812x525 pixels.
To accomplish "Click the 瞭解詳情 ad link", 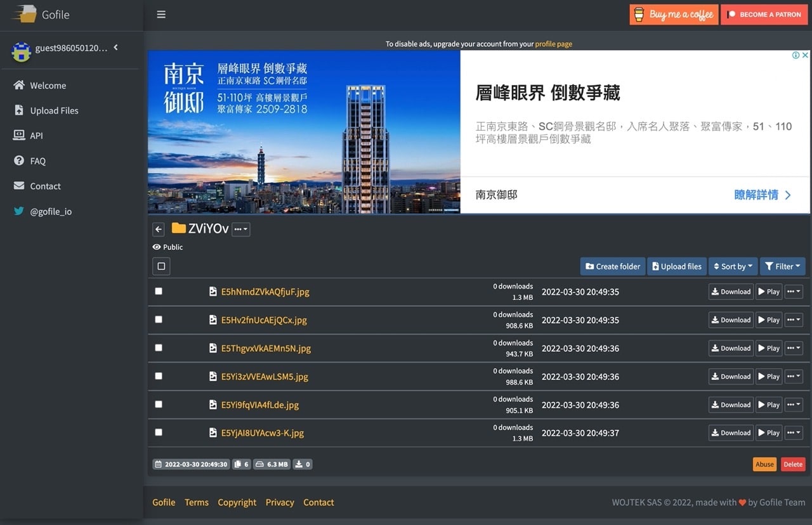I will coord(763,195).
